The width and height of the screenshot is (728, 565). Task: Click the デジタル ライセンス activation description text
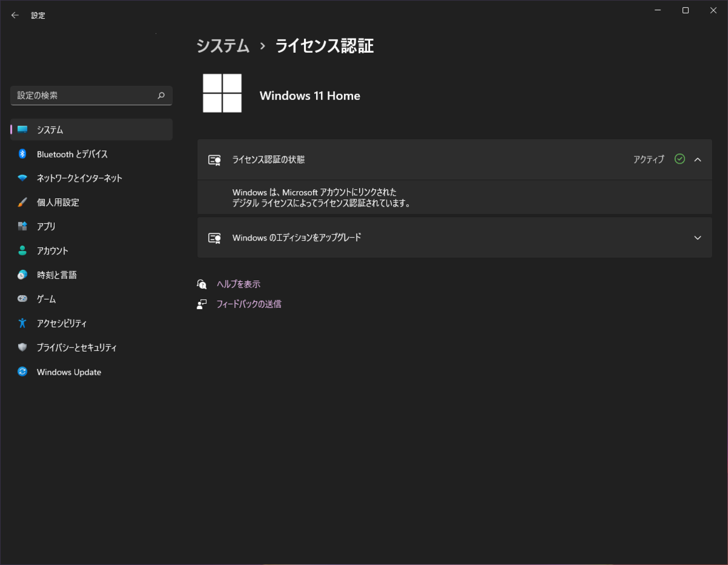pos(322,198)
